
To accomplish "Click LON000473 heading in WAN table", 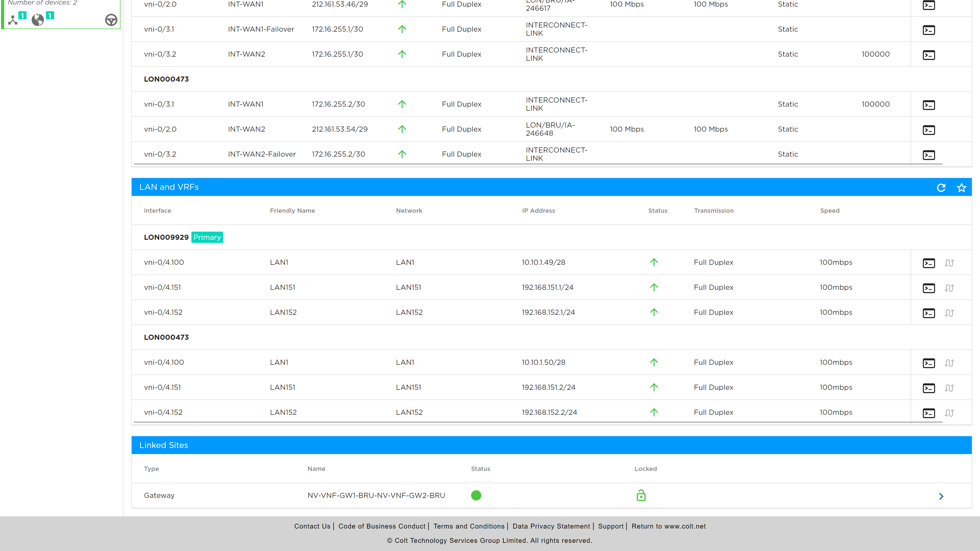I will tap(166, 79).
